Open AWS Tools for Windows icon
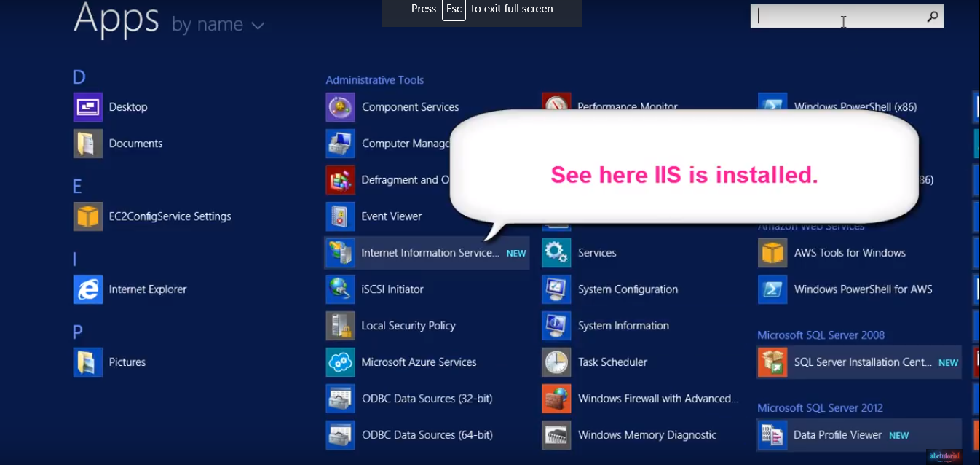The image size is (980, 465). pos(772,253)
